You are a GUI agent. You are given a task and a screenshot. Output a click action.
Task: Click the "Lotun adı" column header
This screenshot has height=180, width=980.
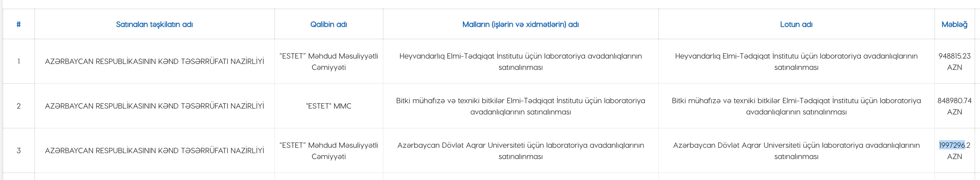[796, 24]
